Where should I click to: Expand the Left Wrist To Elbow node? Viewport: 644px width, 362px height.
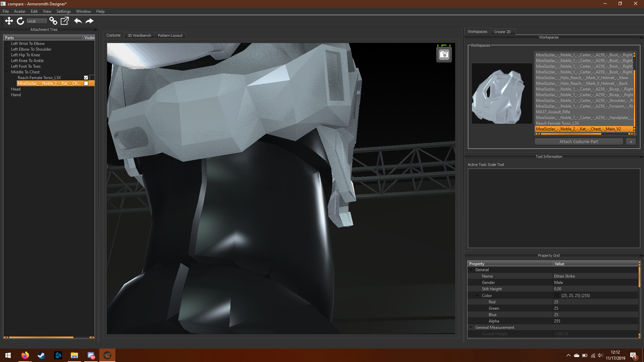7,44
